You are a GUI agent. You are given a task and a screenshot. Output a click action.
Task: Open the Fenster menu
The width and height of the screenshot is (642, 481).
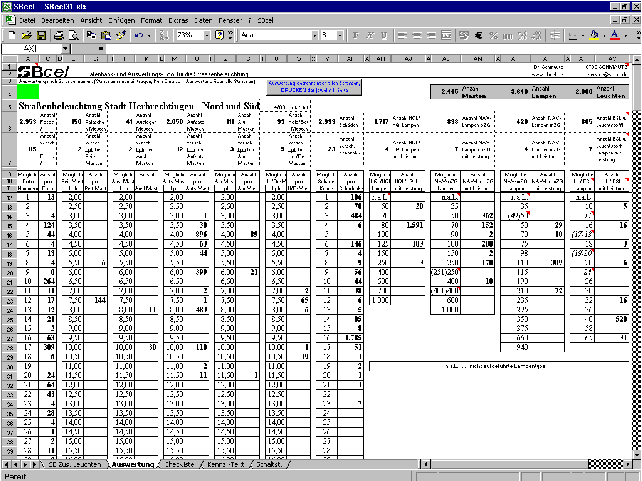pyautogui.click(x=230, y=20)
